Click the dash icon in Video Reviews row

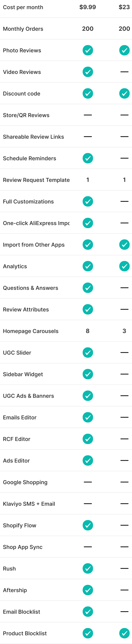pos(124,72)
